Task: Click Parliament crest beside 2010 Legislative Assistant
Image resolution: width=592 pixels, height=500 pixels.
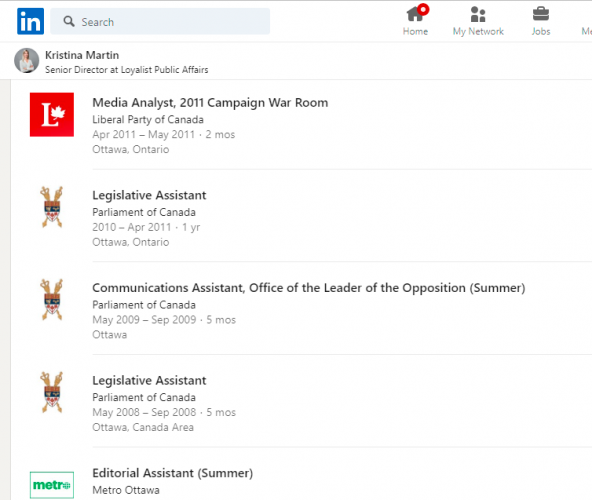Action: (x=52, y=207)
